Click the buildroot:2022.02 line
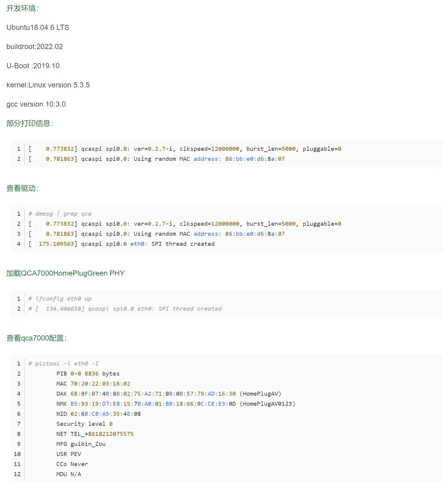 [35, 47]
